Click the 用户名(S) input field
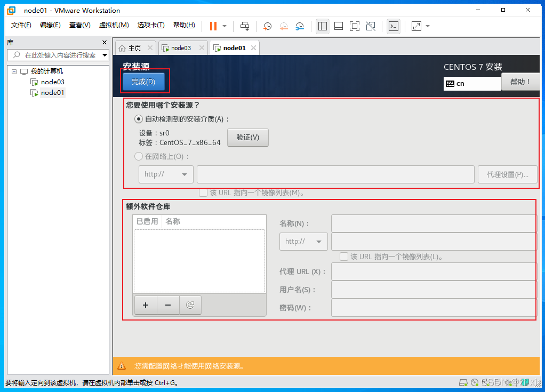 pos(434,290)
